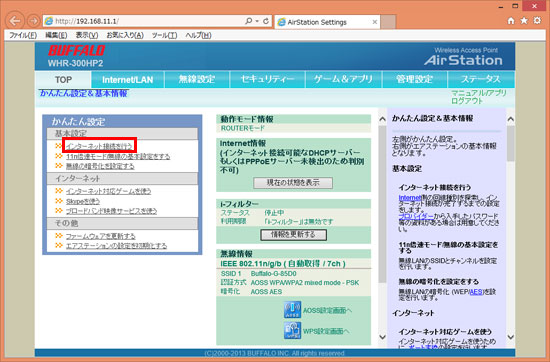Switch to セキュリティー tab
This screenshot has width=550, height=362.
point(267,79)
